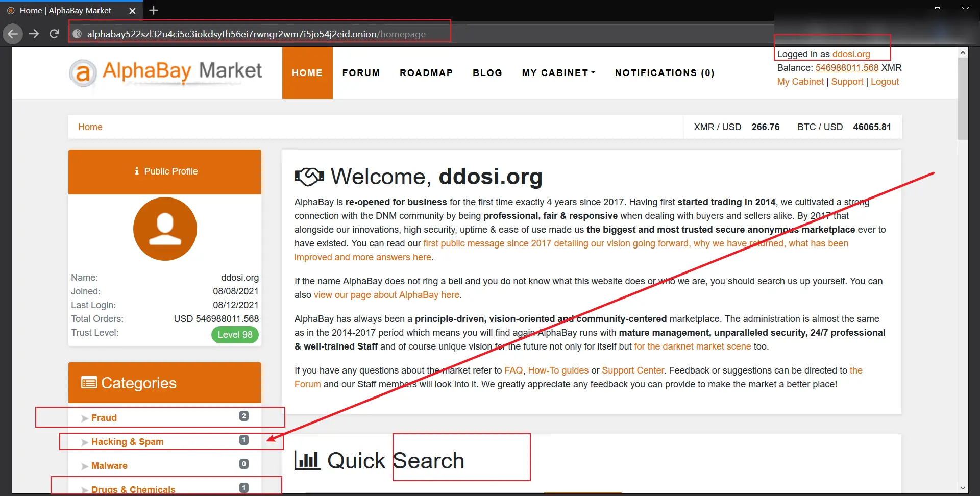Open NOTIFICATIONS (0) in nav bar
The height and width of the screenshot is (496, 980).
point(665,73)
